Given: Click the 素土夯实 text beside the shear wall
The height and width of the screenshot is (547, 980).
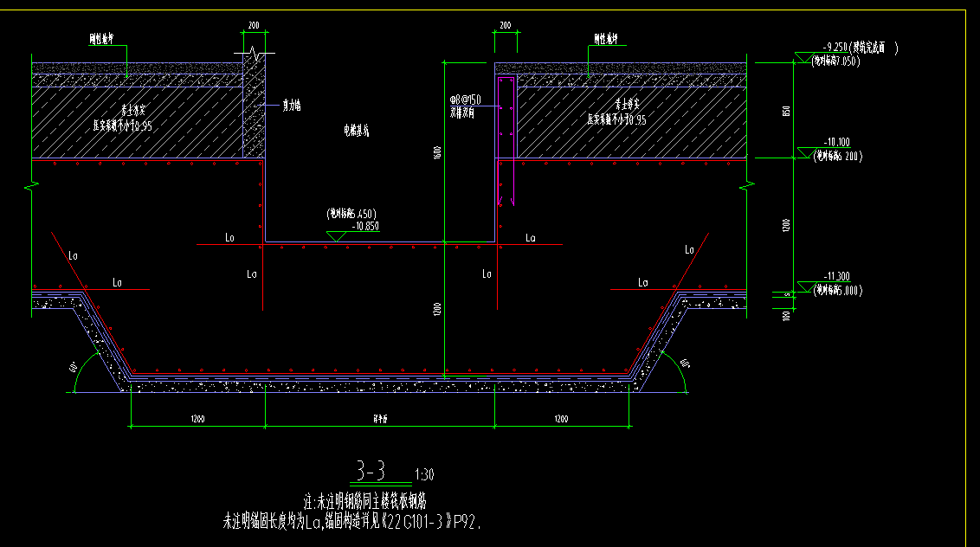Looking at the screenshot, I should 133,111.
